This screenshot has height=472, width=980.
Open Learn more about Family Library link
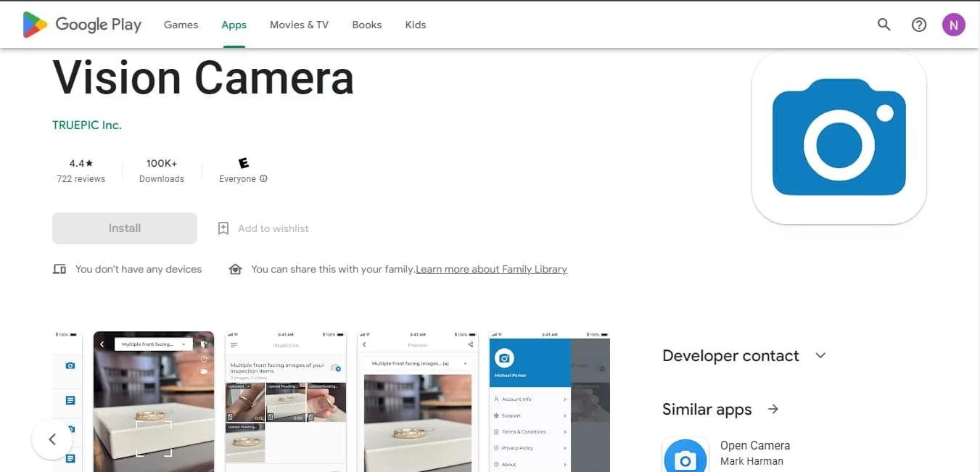[x=491, y=269]
